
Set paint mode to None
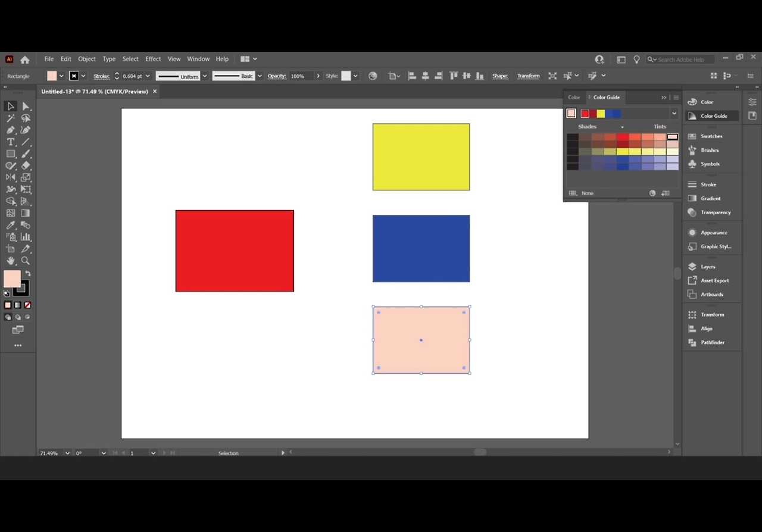[x=27, y=305]
